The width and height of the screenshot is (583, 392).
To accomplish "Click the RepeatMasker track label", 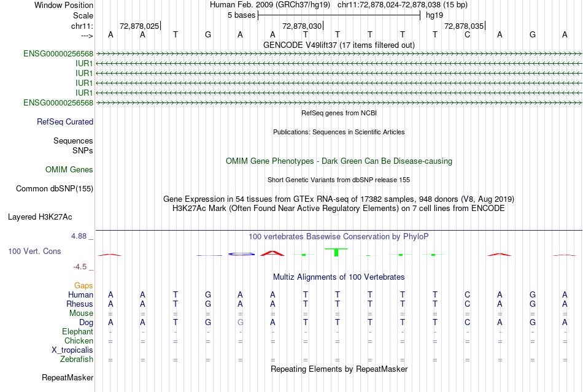I will (x=68, y=377).
